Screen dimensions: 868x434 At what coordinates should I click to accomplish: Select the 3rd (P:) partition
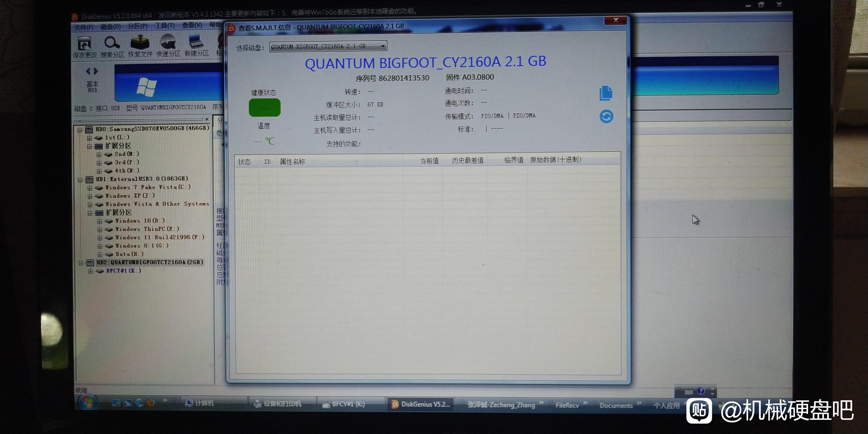(127, 162)
